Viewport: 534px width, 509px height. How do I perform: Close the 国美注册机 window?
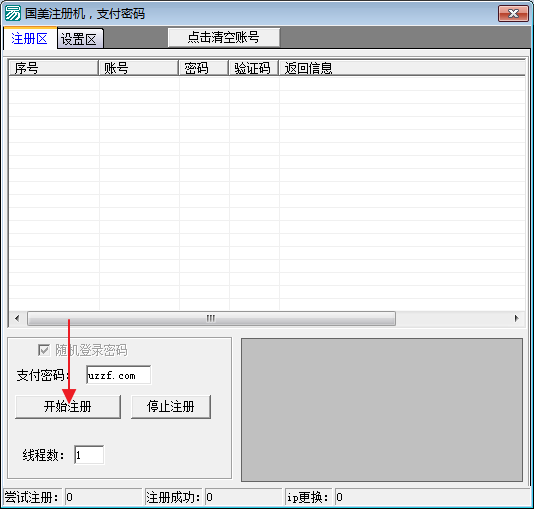click(x=513, y=14)
